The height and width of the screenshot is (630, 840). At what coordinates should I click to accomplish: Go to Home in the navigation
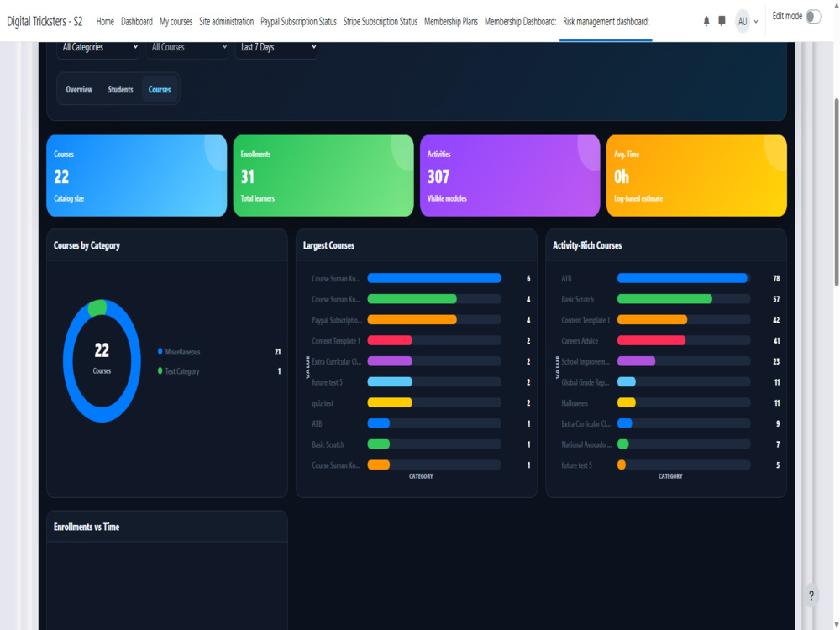point(105,22)
